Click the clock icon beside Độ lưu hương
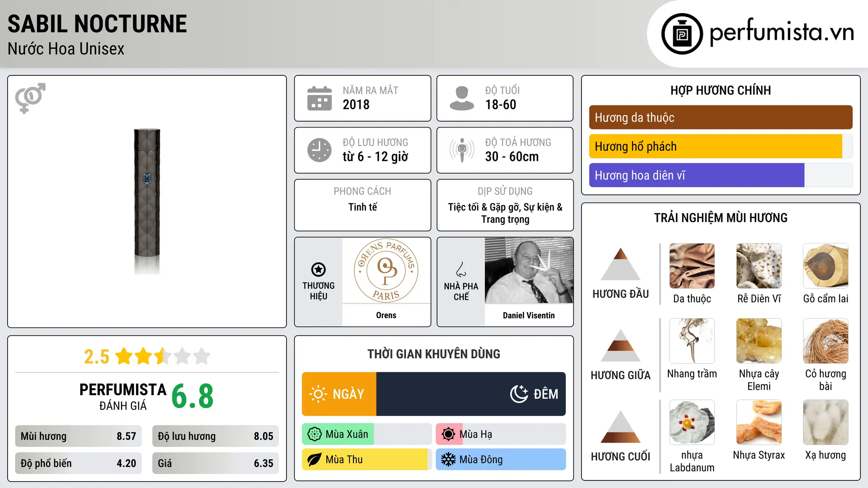 pyautogui.click(x=320, y=150)
